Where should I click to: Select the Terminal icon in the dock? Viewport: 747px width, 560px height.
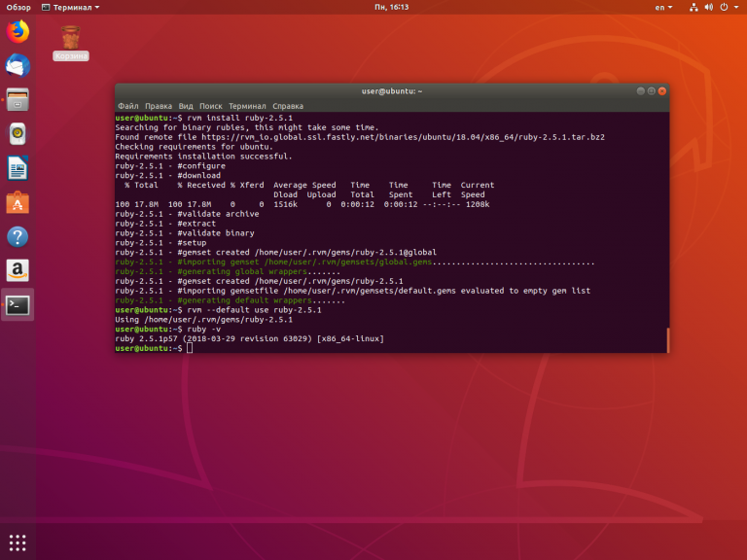[18, 304]
